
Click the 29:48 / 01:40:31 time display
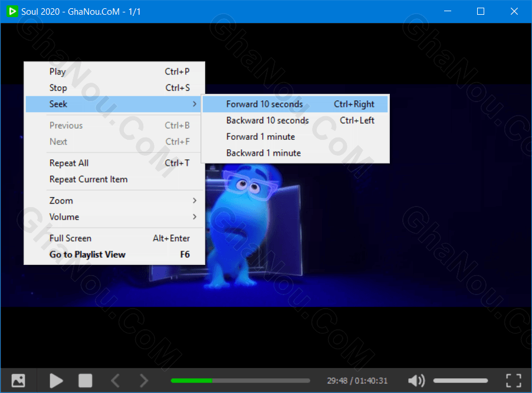(357, 381)
